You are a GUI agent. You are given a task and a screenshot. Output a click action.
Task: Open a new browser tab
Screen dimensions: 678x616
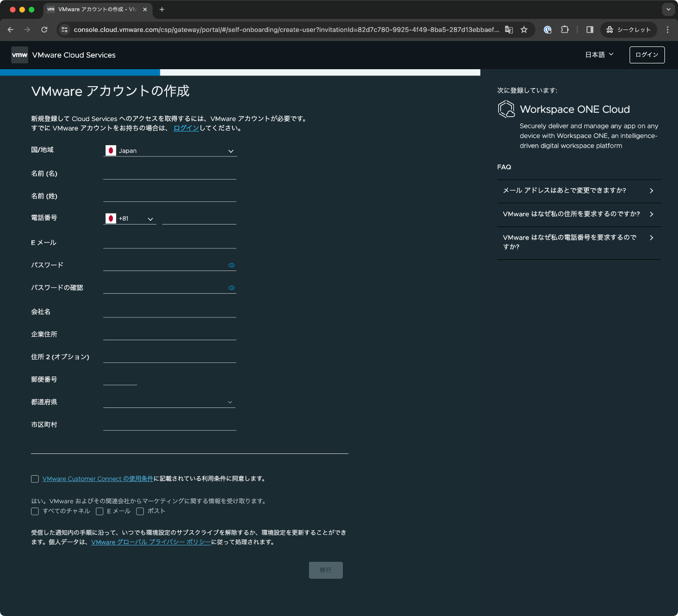coord(162,9)
